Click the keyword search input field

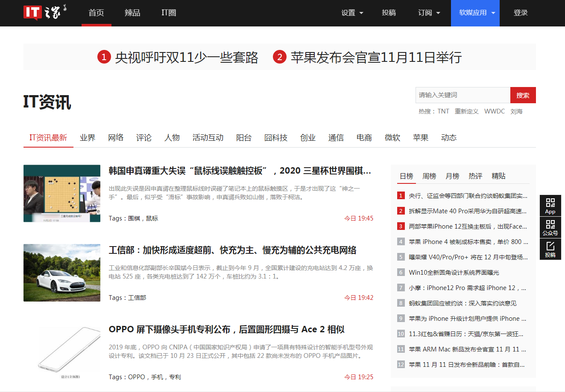coord(463,95)
